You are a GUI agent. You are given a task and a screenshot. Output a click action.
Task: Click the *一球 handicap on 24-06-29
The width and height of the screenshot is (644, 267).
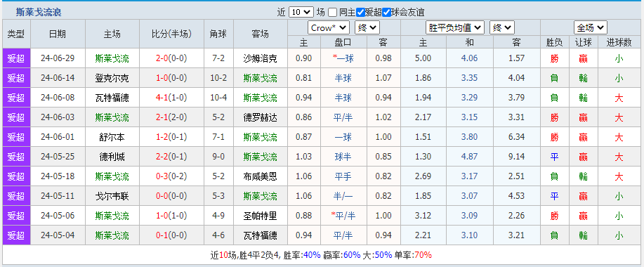[343, 58]
